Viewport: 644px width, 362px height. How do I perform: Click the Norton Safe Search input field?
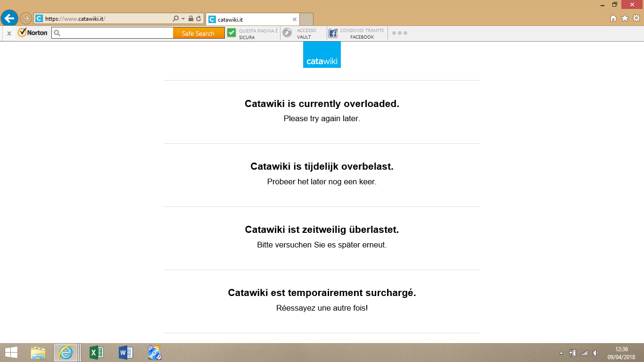pyautogui.click(x=113, y=33)
